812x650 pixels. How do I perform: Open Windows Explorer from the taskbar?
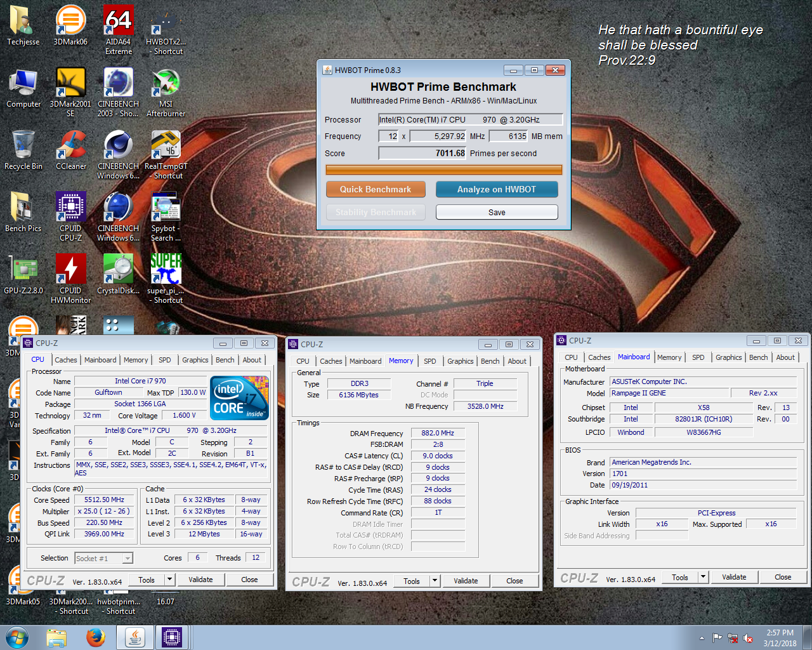click(x=56, y=637)
